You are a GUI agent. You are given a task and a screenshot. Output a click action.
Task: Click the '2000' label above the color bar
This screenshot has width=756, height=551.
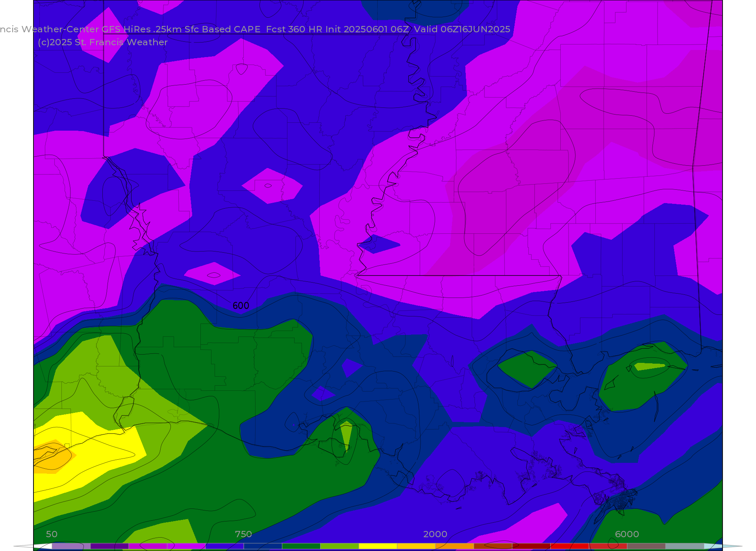pos(435,534)
